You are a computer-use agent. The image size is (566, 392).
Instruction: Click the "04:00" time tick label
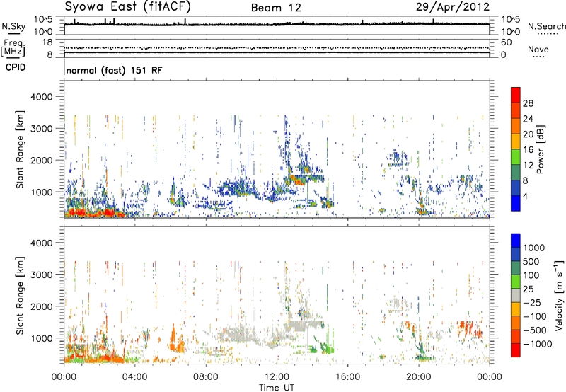[x=134, y=377]
